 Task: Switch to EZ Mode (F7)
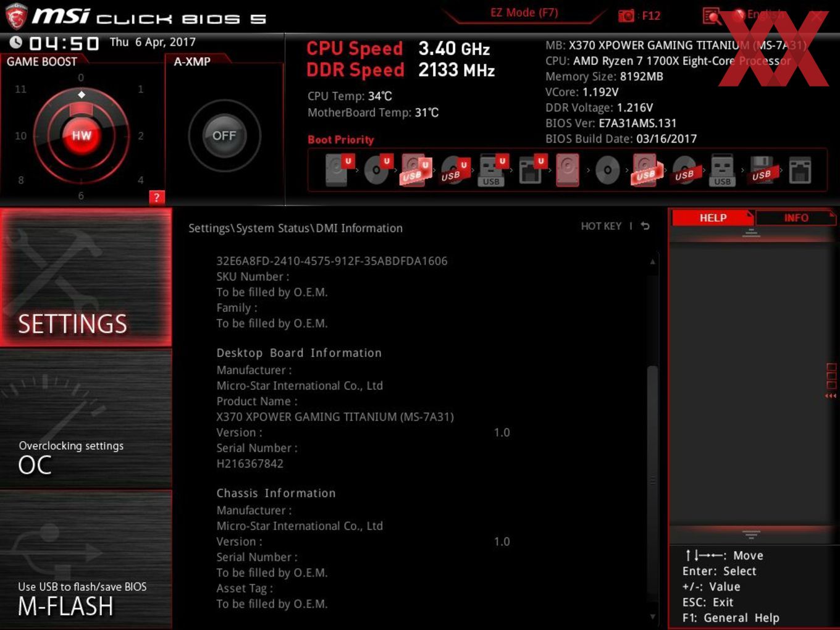click(524, 12)
